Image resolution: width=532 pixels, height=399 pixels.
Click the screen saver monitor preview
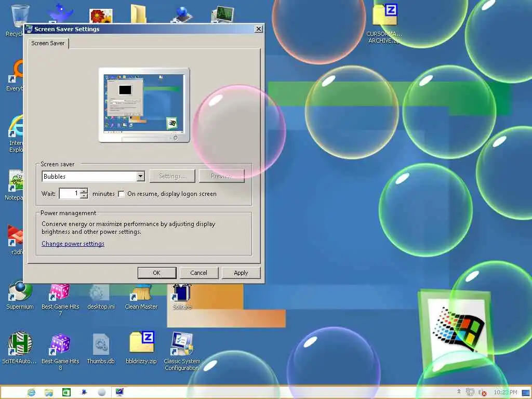click(x=144, y=105)
